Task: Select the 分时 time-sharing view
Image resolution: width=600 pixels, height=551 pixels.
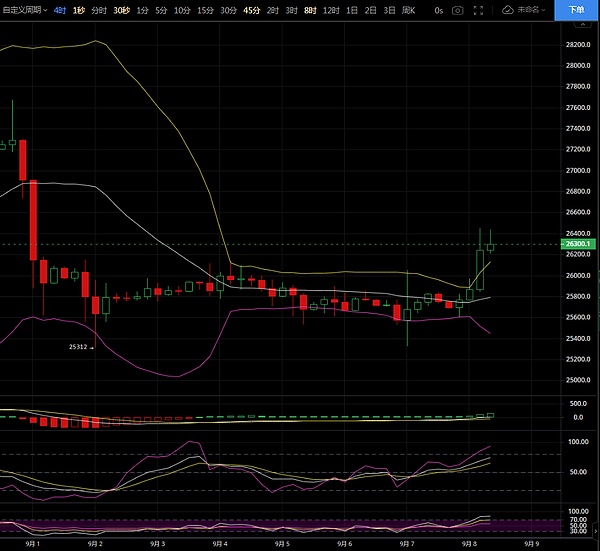Action: click(x=99, y=10)
